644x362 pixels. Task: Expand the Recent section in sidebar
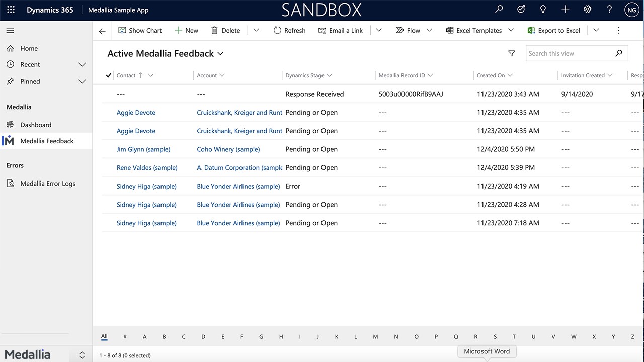tap(83, 65)
